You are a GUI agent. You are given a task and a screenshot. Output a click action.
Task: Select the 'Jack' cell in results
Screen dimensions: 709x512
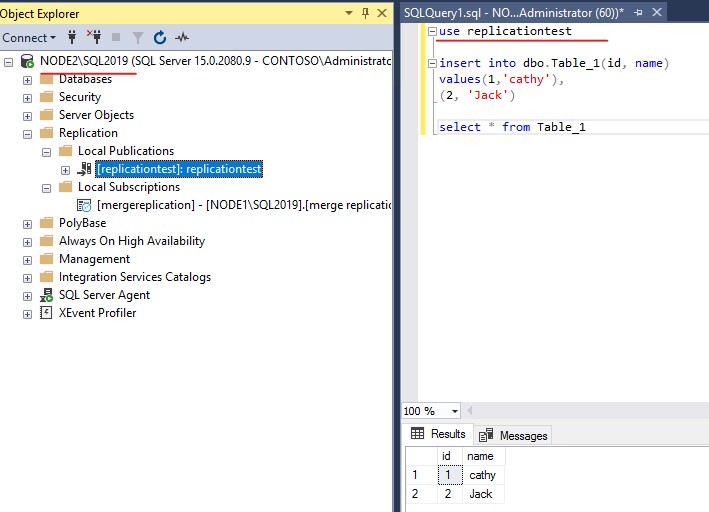pyautogui.click(x=483, y=494)
